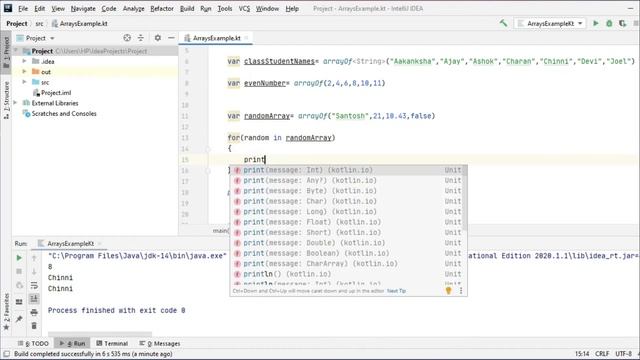Collapse the Project root node

point(16,51)
